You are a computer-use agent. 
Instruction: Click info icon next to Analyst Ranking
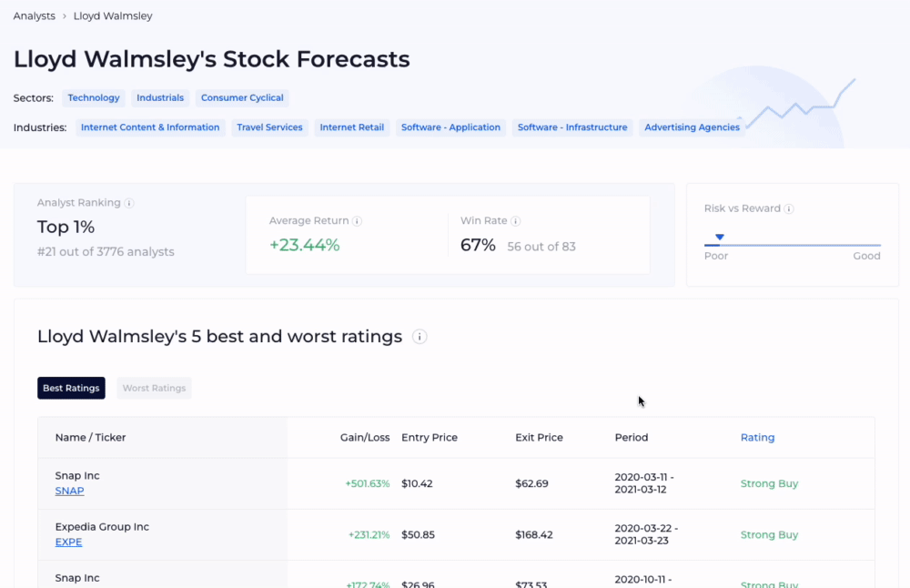tap(129, 203)
